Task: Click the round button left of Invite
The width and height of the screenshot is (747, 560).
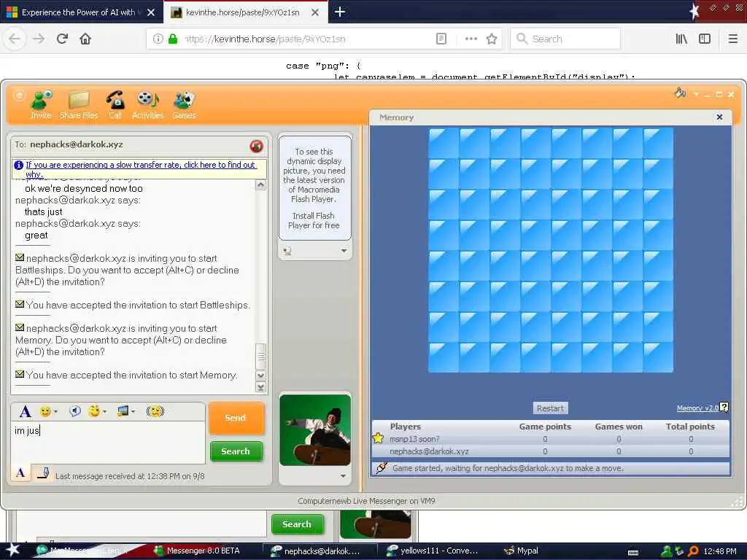Action: [18, 96]
